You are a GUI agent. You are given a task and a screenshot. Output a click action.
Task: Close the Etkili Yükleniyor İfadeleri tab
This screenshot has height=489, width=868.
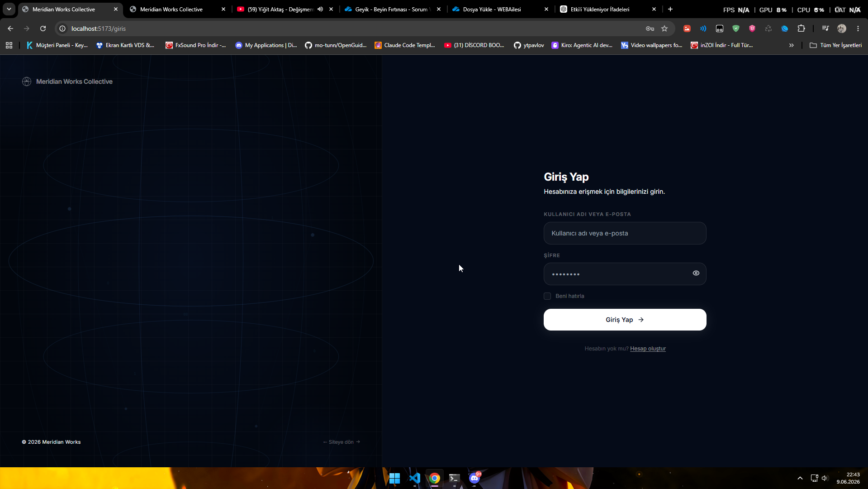coord(654,9)
